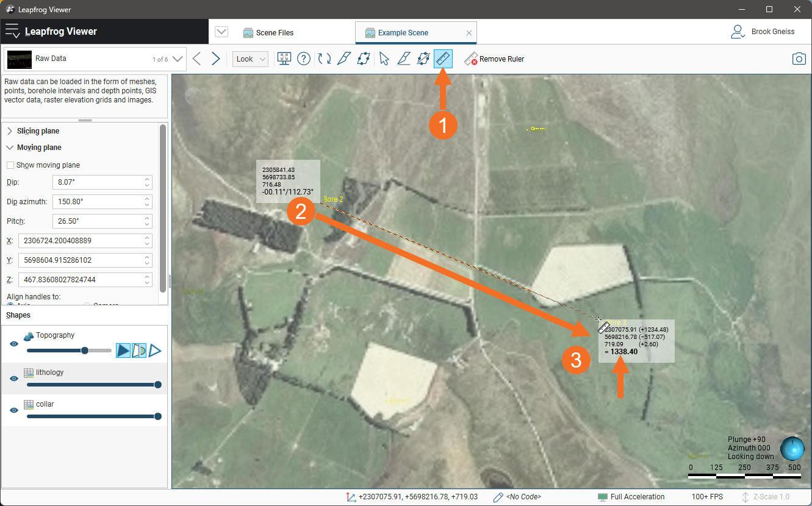Click the crossed-out plane icon
The height and width of the screenshot is (506, 812).
pos(423,59)
